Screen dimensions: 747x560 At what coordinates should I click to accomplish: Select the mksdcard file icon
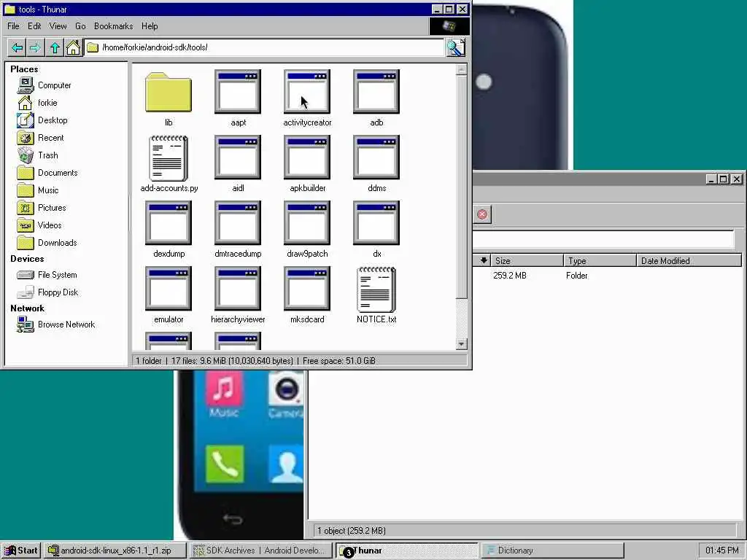click(307, 289)
